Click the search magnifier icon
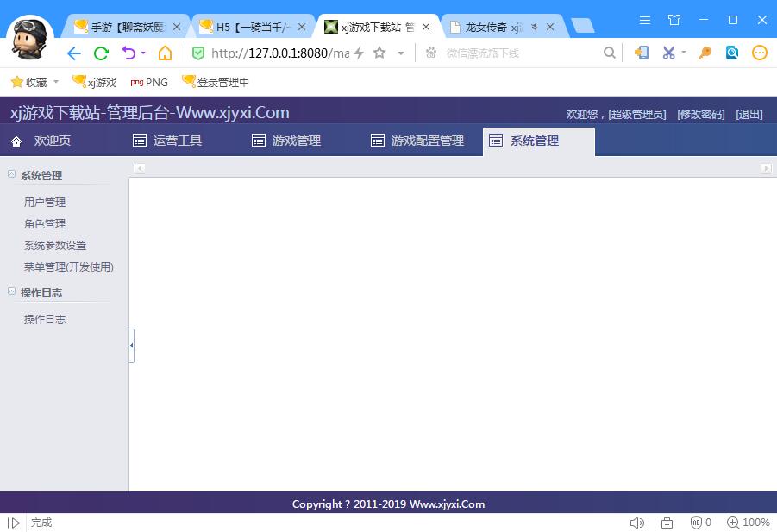Viewport: 777px width, 532px height. [x=610, y=53]
